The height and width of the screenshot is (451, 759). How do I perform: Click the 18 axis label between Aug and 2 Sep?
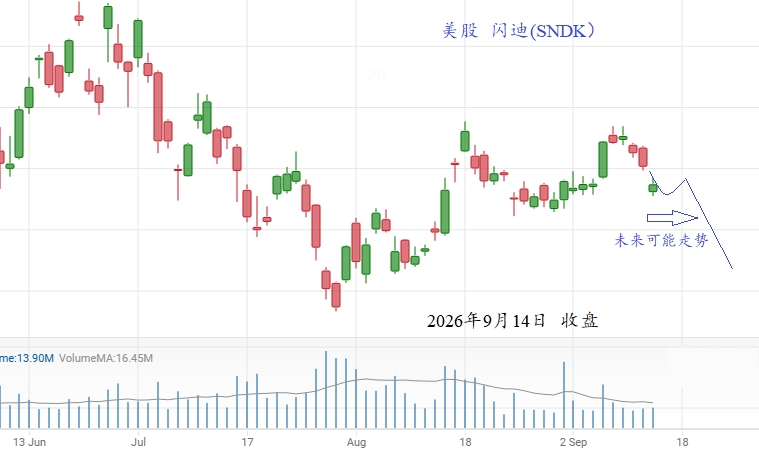pyautogui.click(x=465, y=442)
